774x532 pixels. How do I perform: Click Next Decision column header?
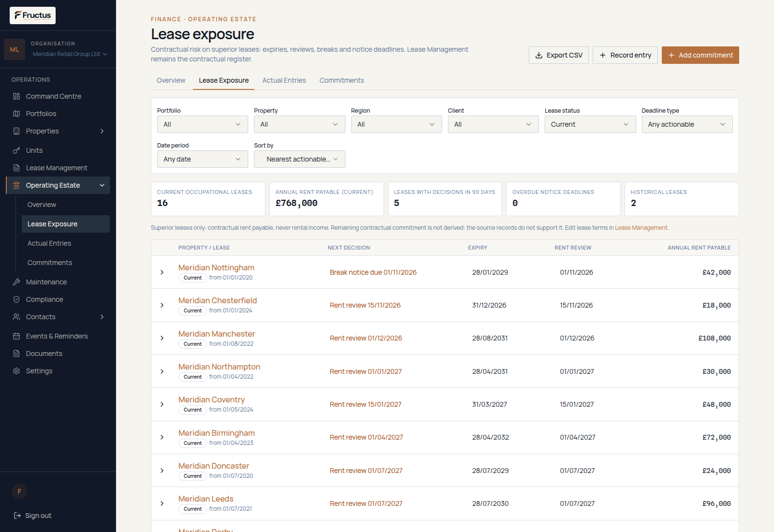click(x=349, y=248)
